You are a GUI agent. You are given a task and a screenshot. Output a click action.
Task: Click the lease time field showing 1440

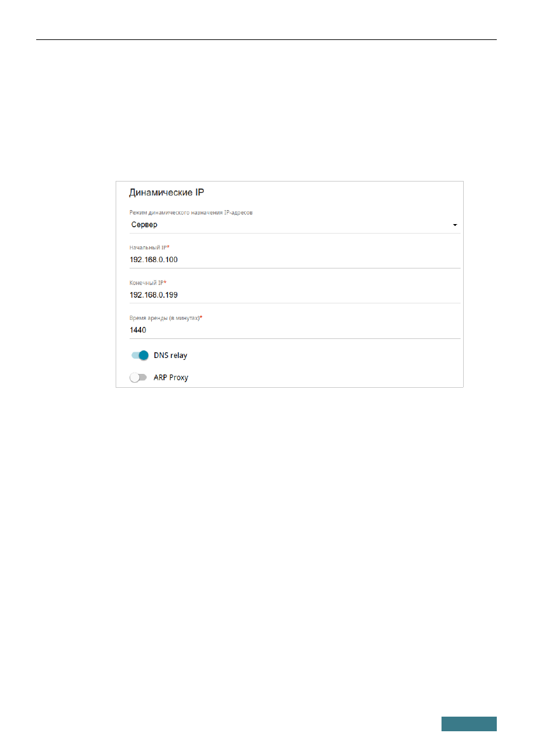tap(292, 330)
